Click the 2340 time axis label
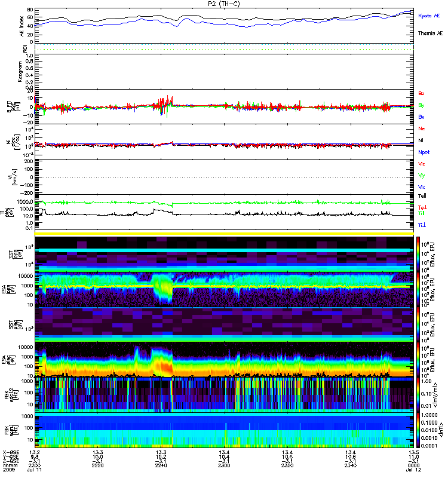 tap(351, 465)
